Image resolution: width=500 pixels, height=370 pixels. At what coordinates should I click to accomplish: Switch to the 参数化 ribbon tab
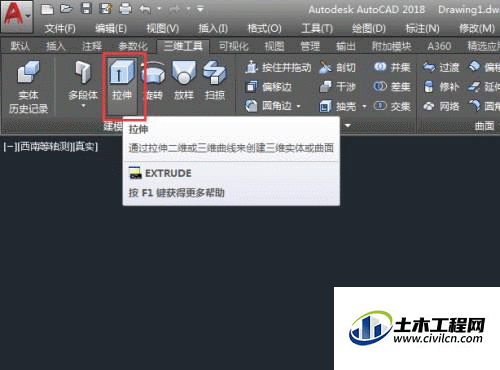(x=133, y=46)
